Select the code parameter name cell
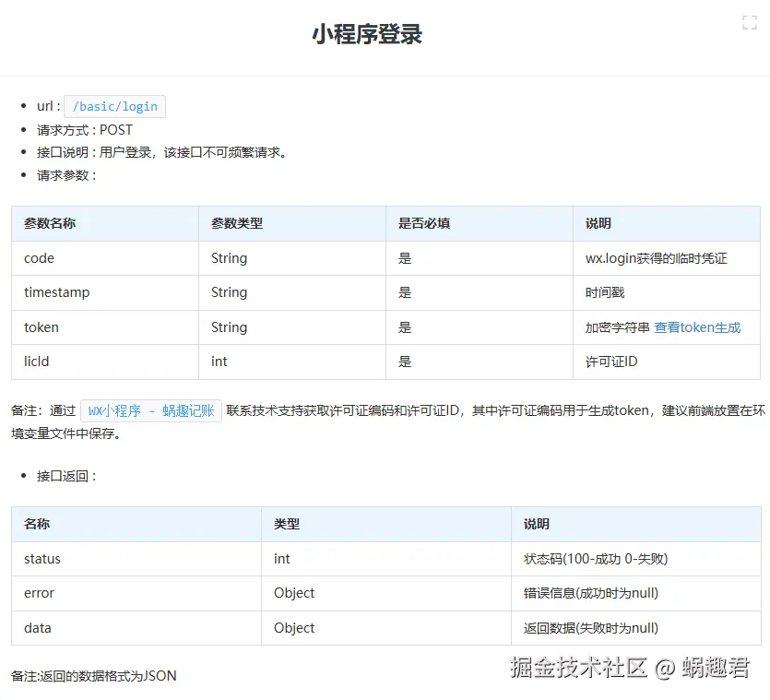This screenshot has height=700, width=770. 105,258
